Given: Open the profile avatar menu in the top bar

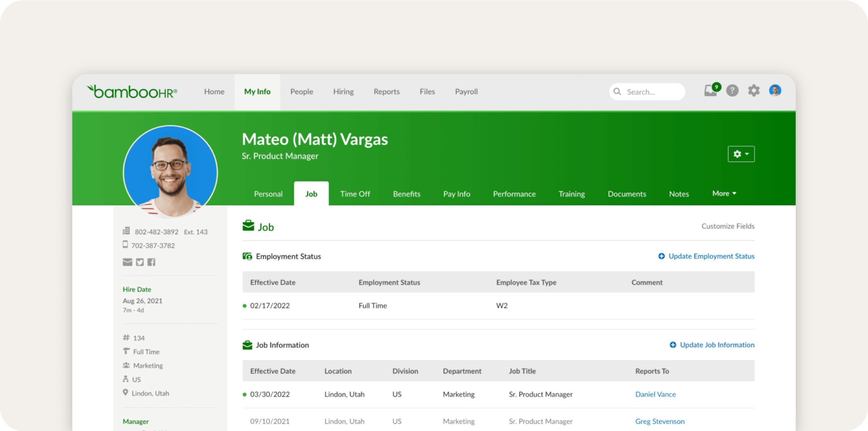Looking at the screenshot, I should tap(775, 91).
